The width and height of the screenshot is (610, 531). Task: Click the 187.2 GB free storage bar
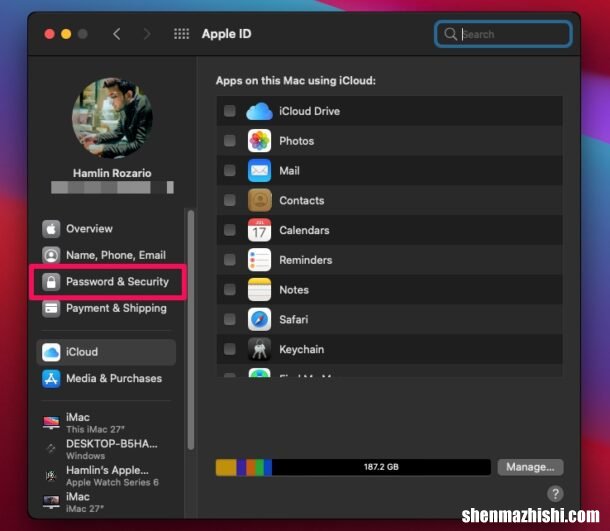[381, 467]
